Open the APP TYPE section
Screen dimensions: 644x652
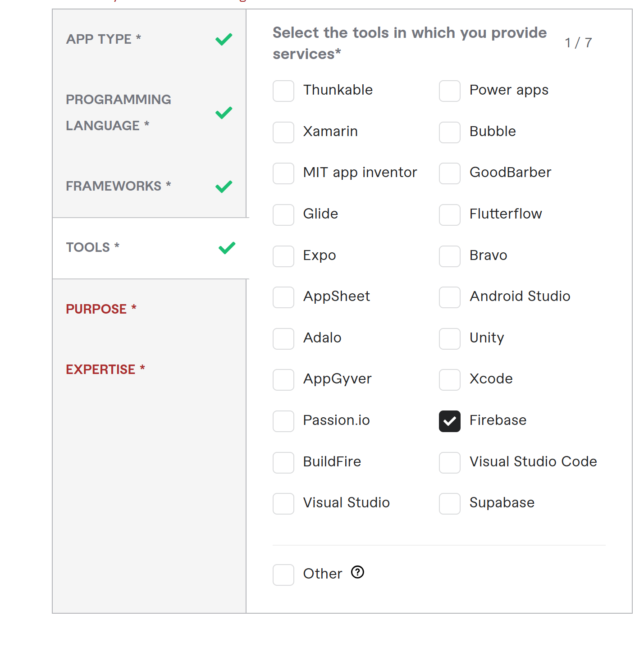[149, 39]
